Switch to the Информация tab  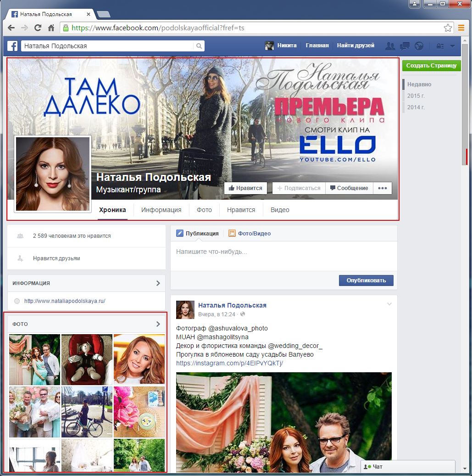pyautogui.click(x=161, y=210)
